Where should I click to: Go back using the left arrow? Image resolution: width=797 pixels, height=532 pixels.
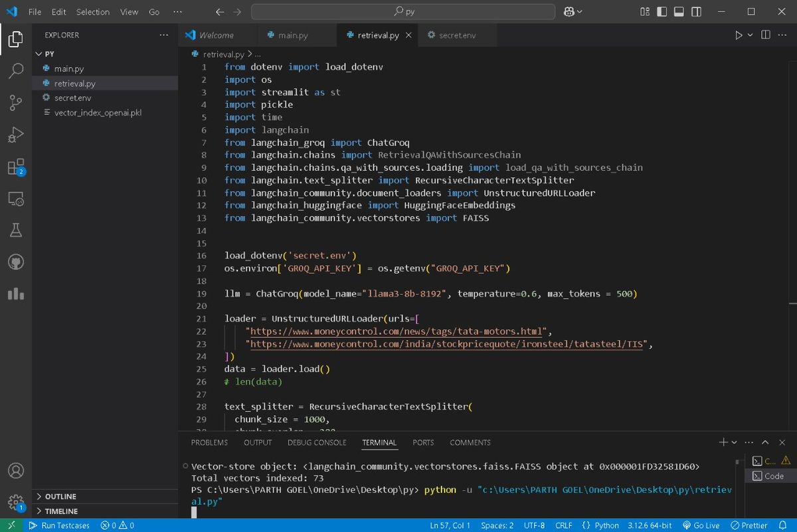tap(221, 11)
